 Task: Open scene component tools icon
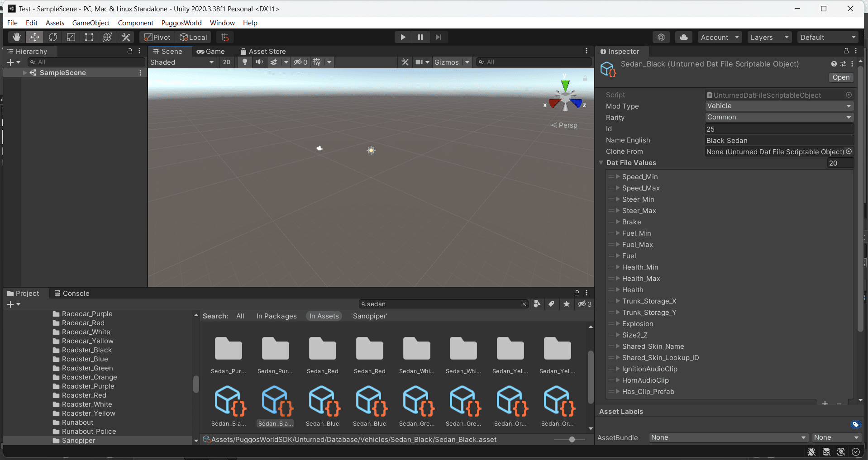pos(405,62)
